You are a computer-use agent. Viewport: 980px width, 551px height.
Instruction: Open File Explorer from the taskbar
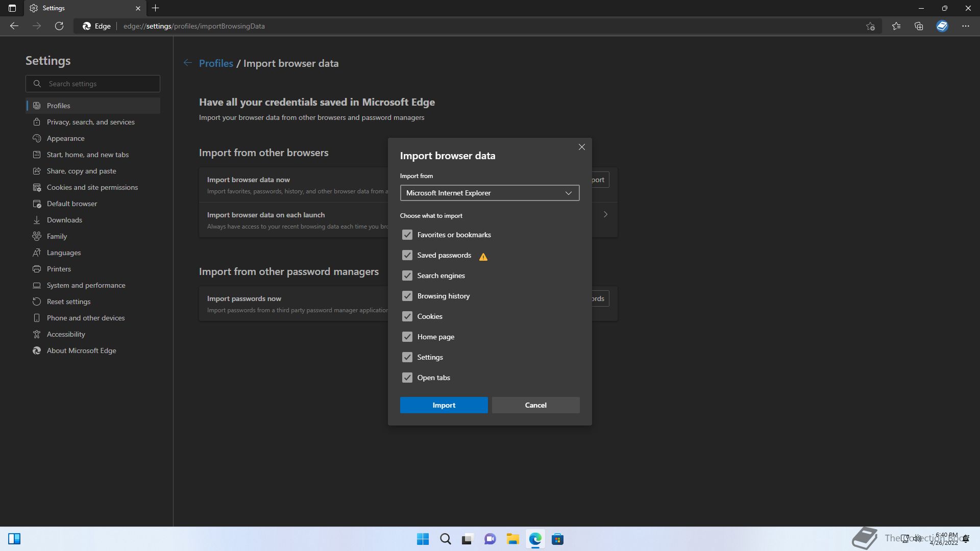(512, 539)
